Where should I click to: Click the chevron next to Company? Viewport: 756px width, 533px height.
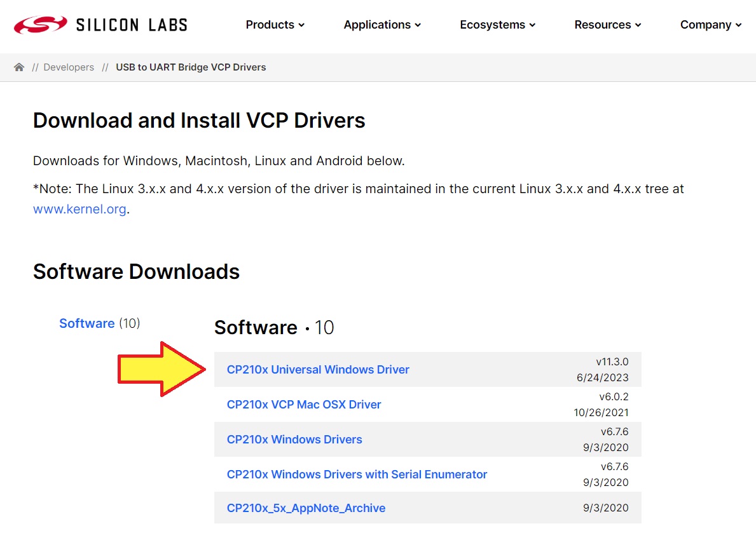(738, 25)
